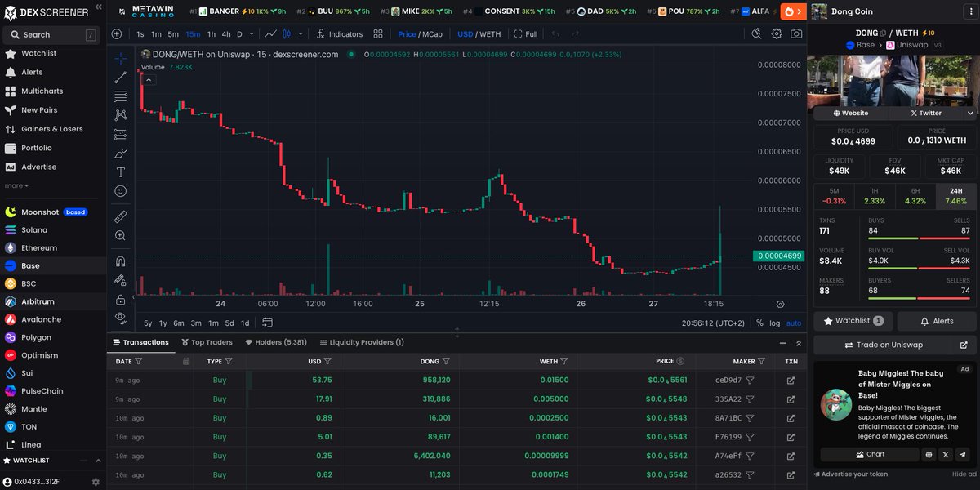Open the DATE column filter

138,361
